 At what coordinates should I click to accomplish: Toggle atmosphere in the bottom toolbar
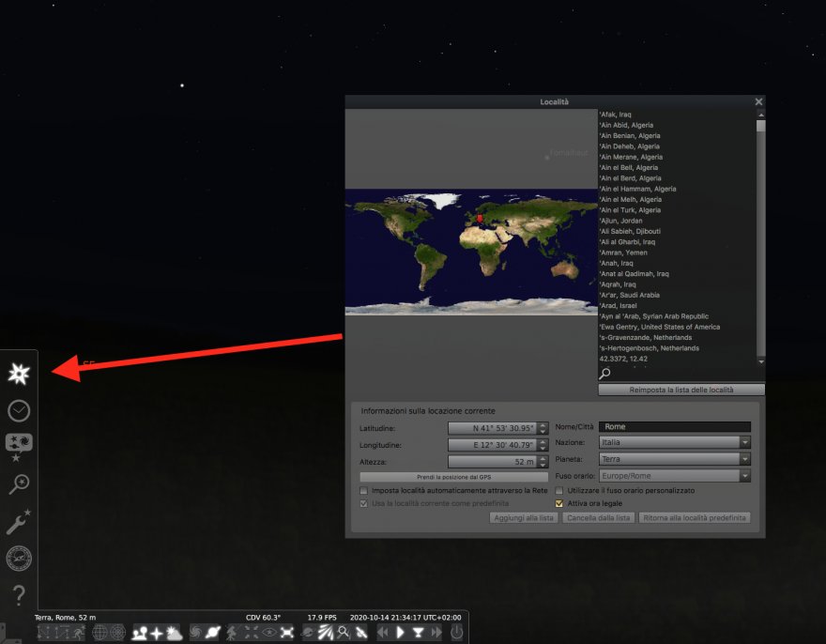175,633
